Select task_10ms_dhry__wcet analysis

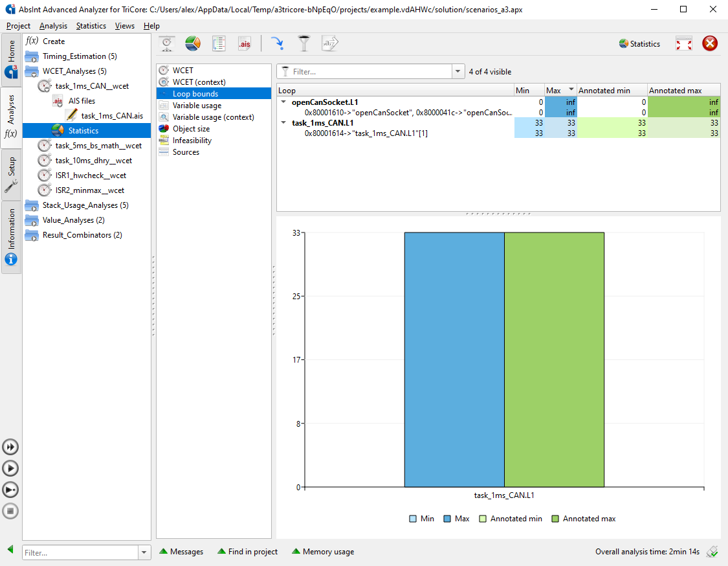pyautogui.click(x=94, y=161)
